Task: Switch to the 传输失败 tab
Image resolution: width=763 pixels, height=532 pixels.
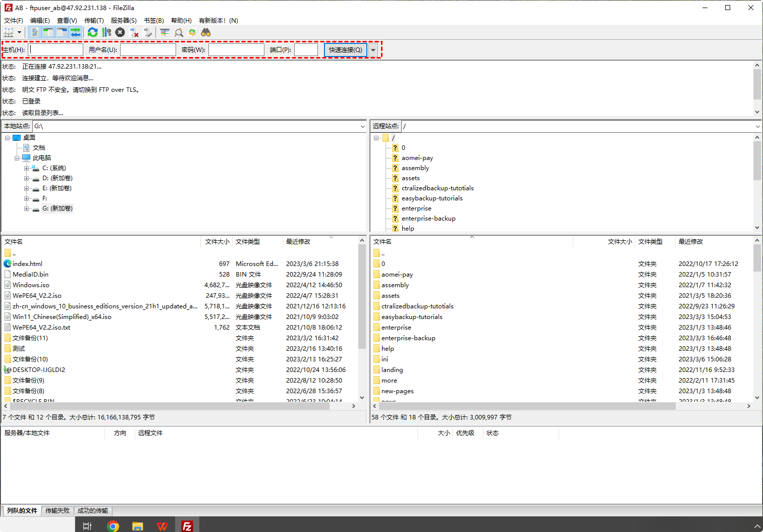Action: pyautogui.click(x=58, y=511)
